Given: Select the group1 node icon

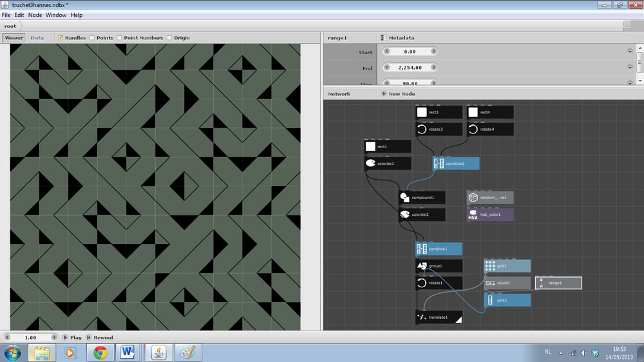Looking at the screenshot, I should pyautogui.click(x=422, y=266).
